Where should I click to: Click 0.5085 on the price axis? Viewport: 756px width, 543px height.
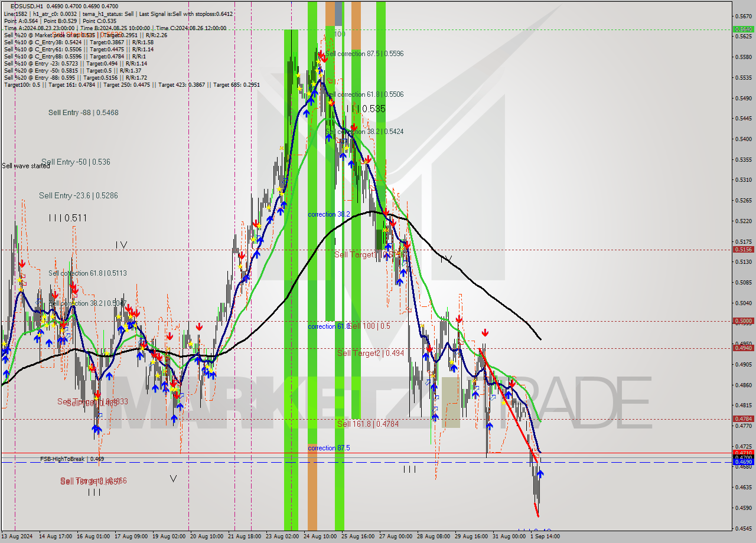pos(743,282)
